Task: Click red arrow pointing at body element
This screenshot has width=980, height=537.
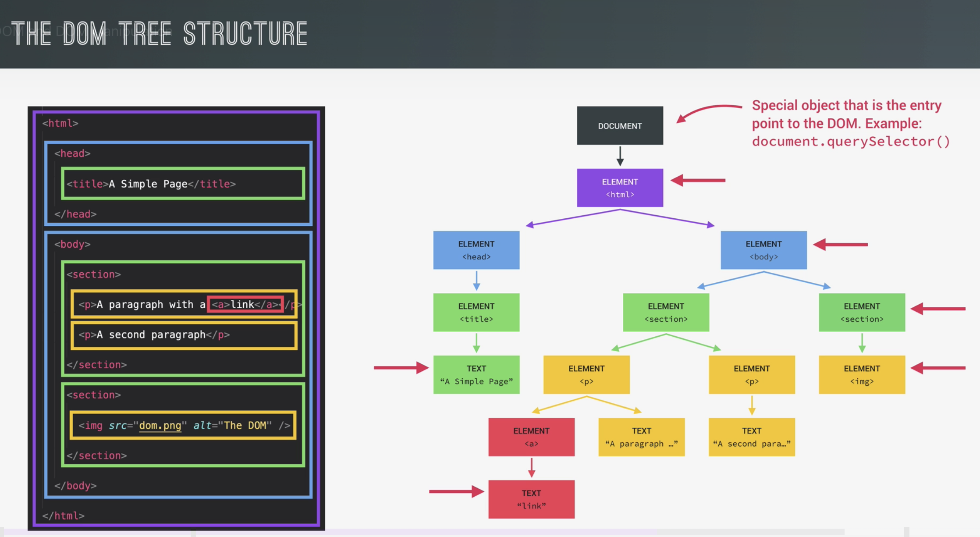Action: tap(841, 244)
